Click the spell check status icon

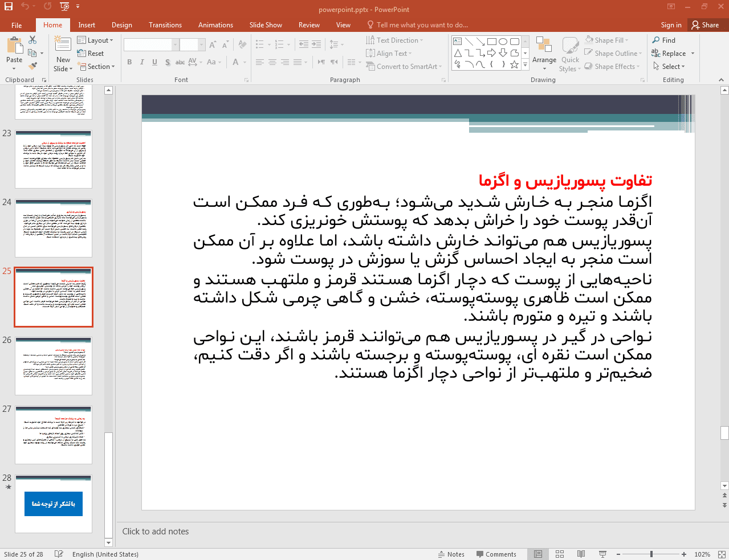59,554
